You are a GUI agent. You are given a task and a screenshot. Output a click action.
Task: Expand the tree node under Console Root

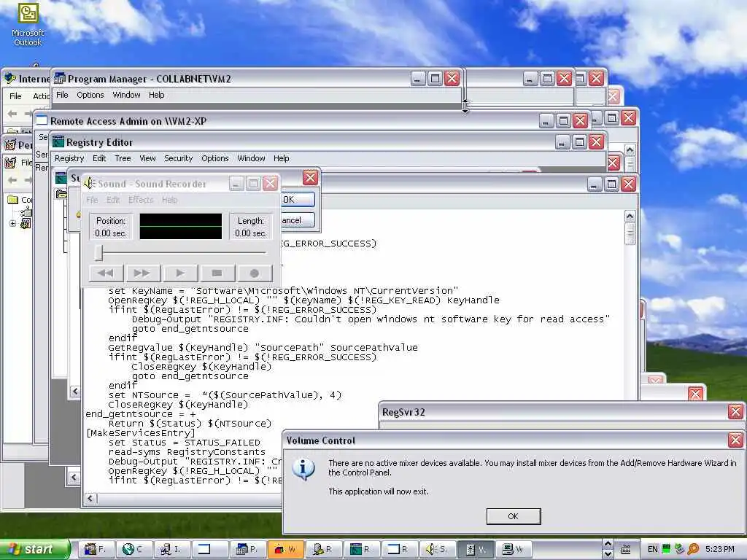[13, 223]
